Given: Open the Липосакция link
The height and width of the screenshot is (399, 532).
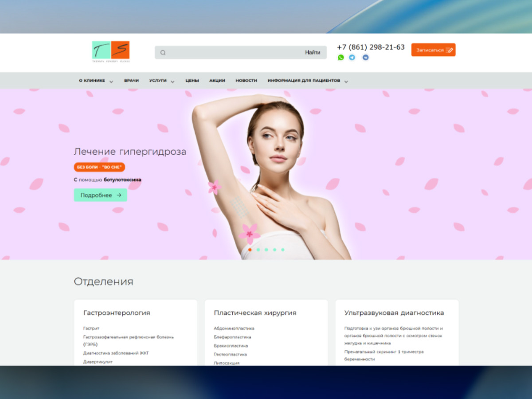Looking at the screenshot, I should (227, 363).
